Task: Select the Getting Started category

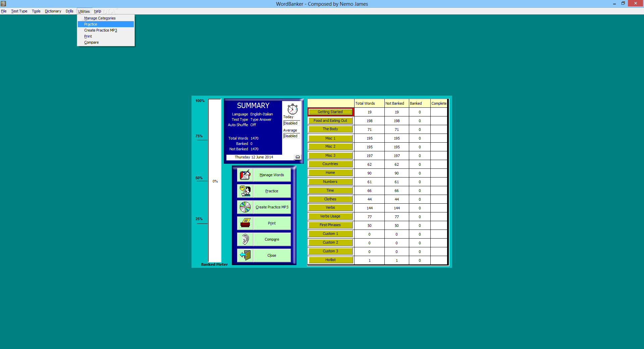Action: tap(330, 112)
